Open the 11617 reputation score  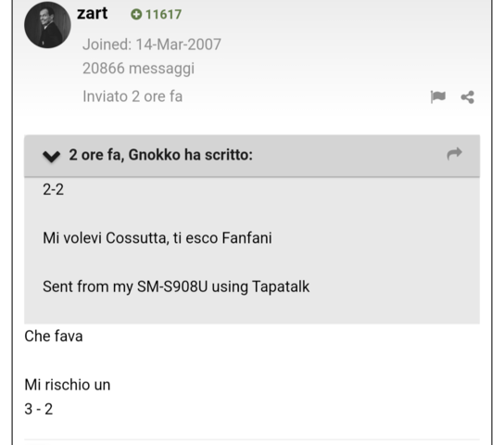[x=163, y=15]
